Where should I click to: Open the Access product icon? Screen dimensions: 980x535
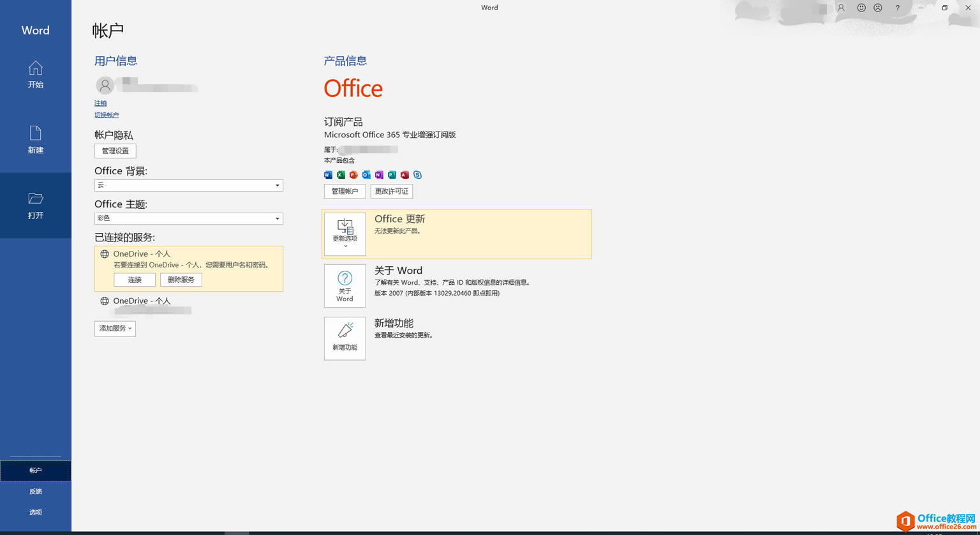pos(404,174)
